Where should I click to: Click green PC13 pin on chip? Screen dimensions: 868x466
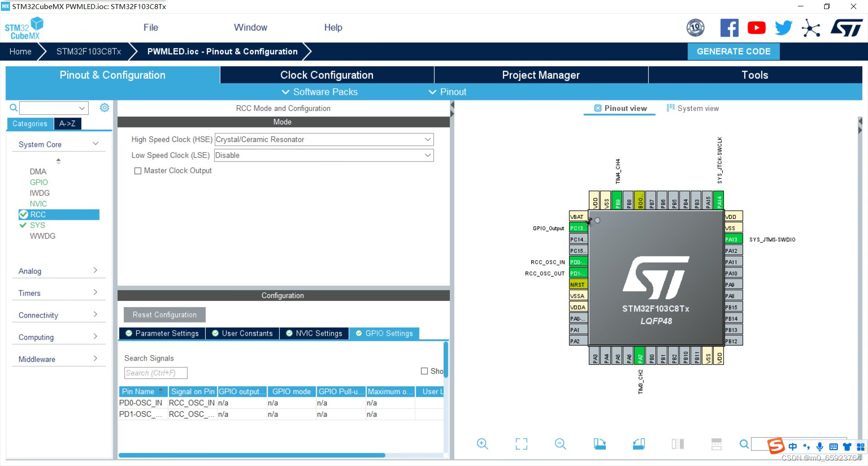578,228
